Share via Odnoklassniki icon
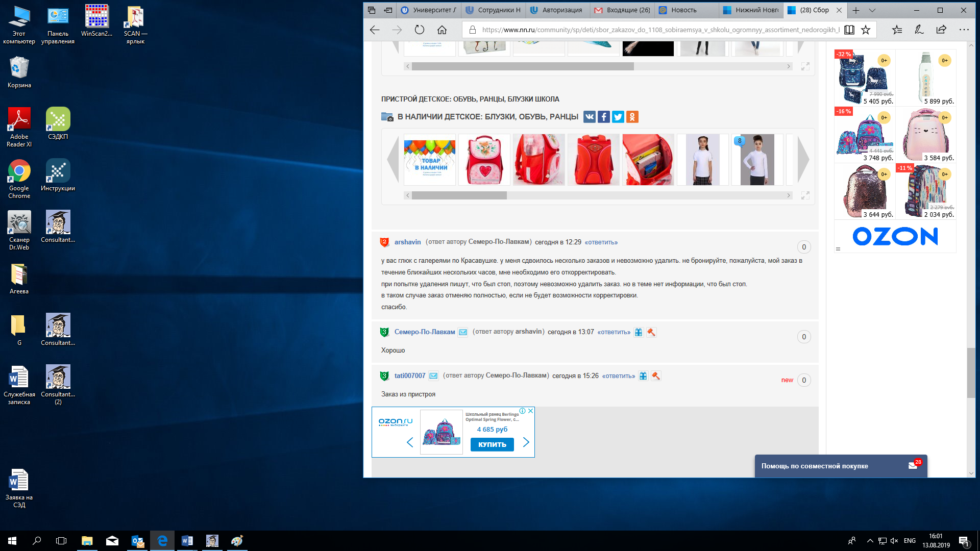The height and width of the screenshot is (551, 980). [x=632, y=117]
